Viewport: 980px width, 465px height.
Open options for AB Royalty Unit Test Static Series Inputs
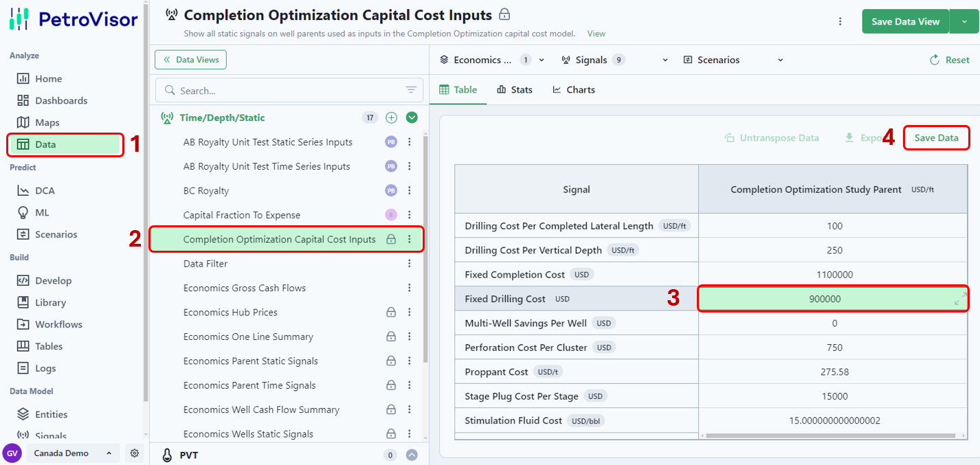[x=410, y=142]
